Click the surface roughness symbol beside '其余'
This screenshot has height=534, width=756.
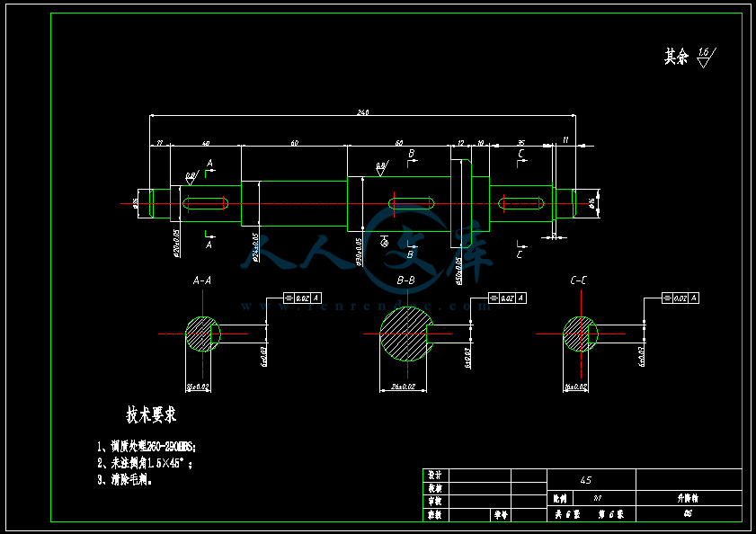(707, 57)
